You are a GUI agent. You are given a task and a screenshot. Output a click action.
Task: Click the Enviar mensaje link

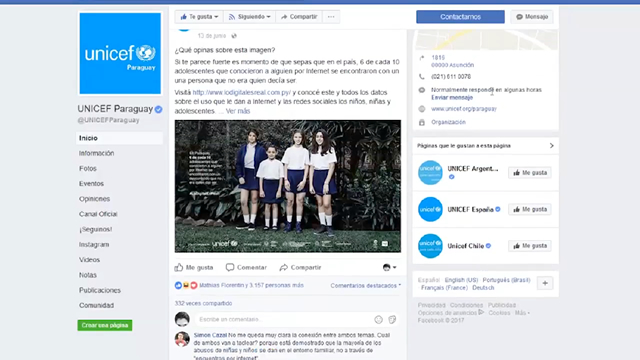452,98
